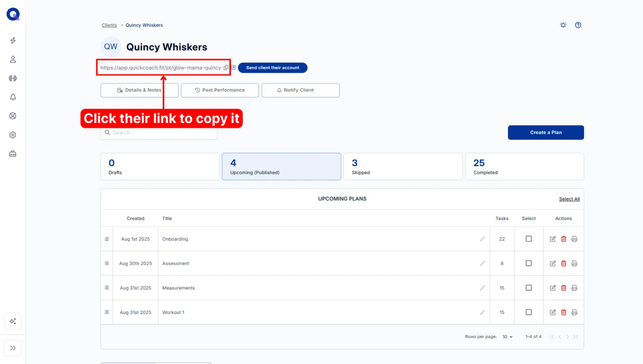
Task: Open client link in new window icon
Action: point(233,67)
